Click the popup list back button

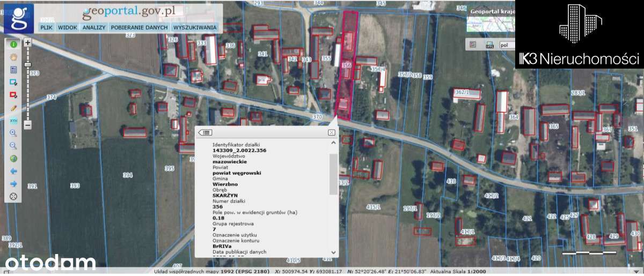(x=206, y=132)
